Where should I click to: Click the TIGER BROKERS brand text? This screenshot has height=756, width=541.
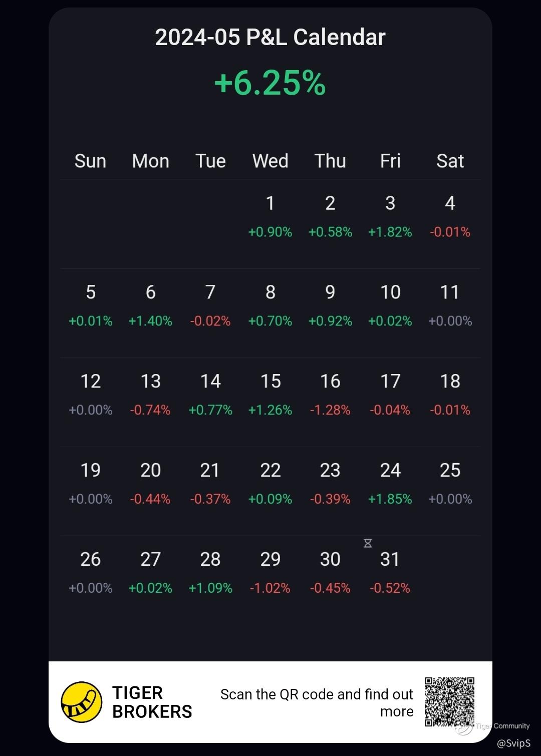[x=152, y=702]
